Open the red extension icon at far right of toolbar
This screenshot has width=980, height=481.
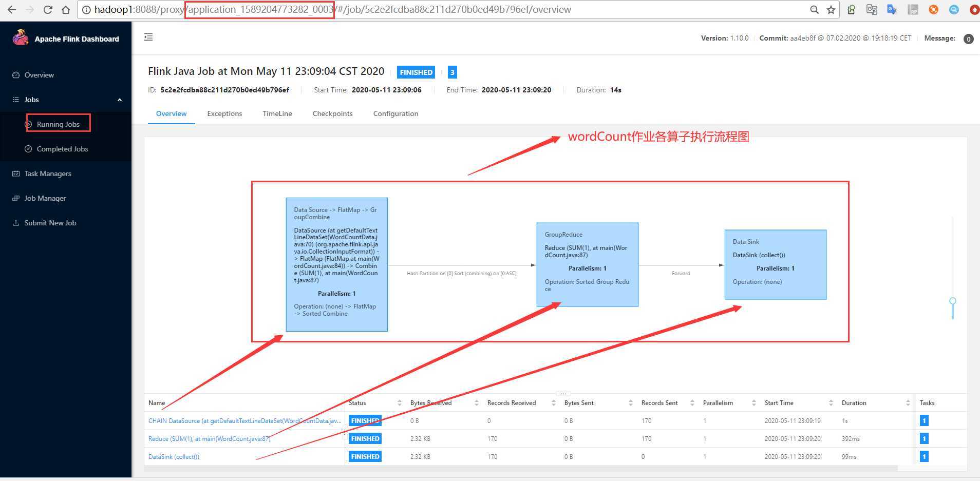pos(974,9)
